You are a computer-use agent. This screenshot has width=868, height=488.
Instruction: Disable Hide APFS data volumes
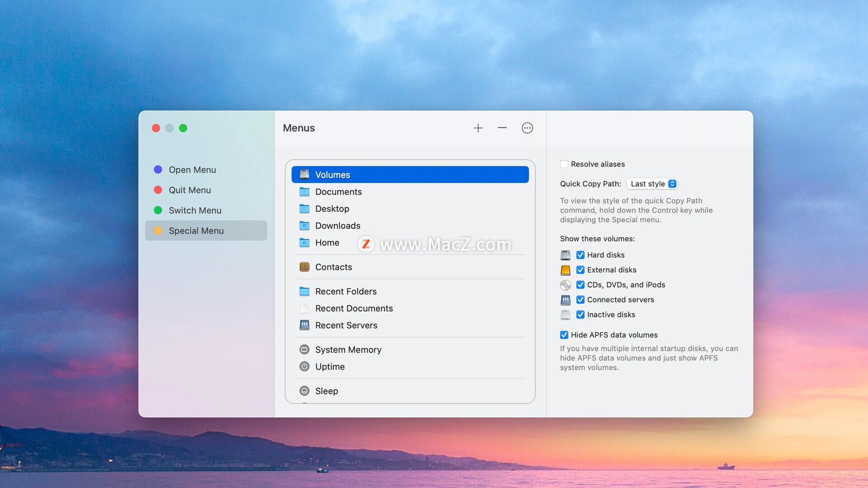pos(564,335)
